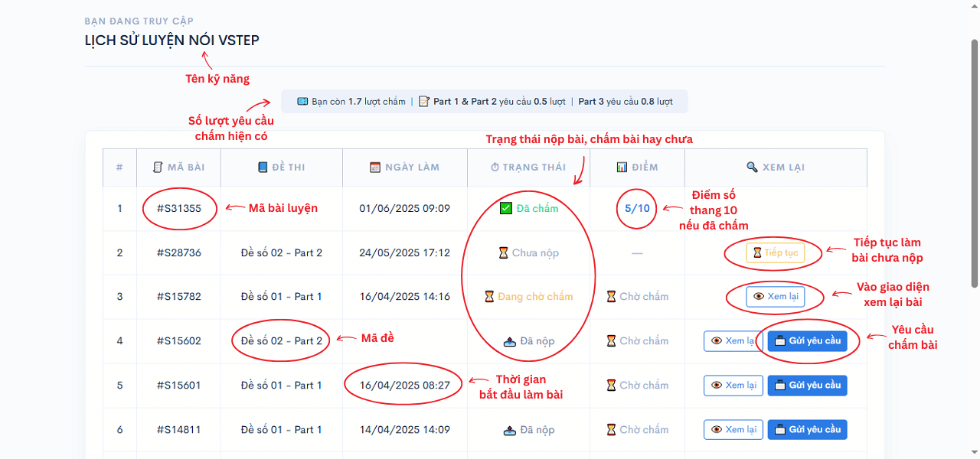Click the document icon in MÃ BÀI header
This screenshot has width=980, height=459.
[158, 167]
